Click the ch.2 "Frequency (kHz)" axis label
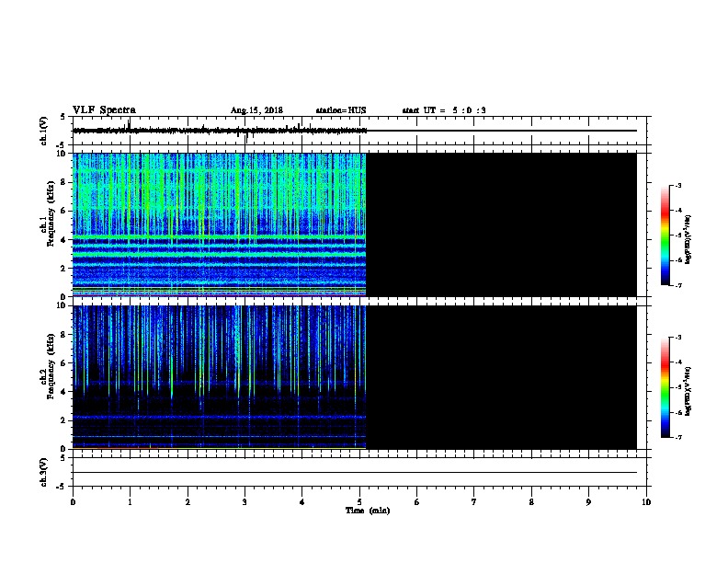 tap(51, 366)
